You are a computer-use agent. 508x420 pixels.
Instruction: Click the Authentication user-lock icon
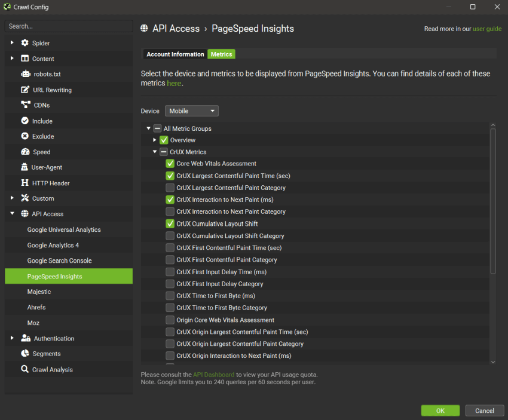pos(26,338)
